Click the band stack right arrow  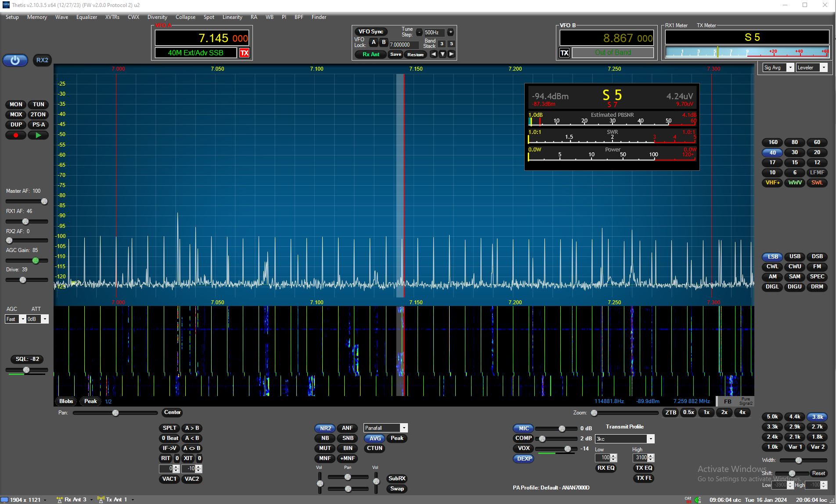tap(451, 54)
